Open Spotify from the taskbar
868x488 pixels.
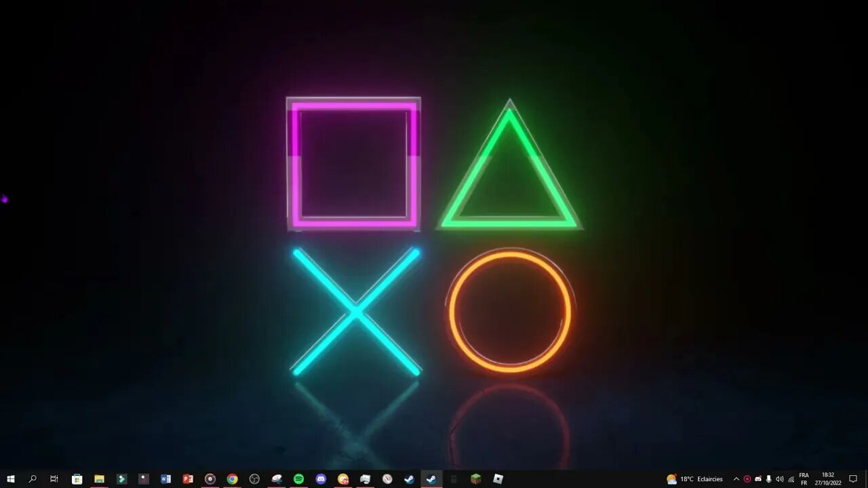point(298,479)
